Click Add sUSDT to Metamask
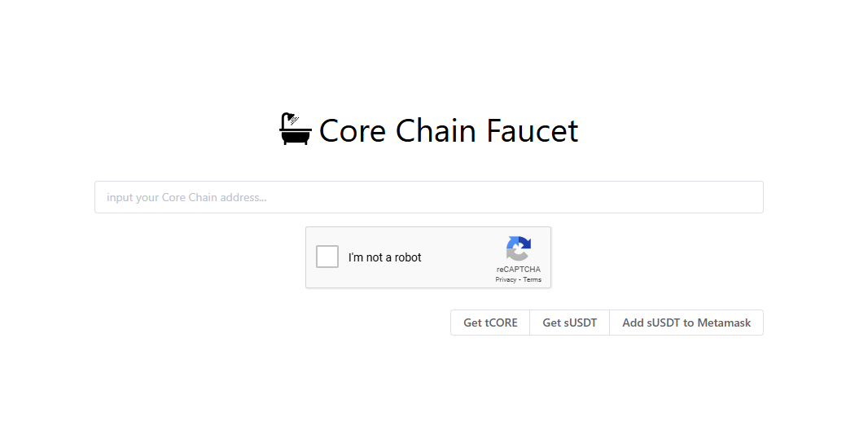The width and height of the screenshot is (868, 439). [x=686, y=323]
